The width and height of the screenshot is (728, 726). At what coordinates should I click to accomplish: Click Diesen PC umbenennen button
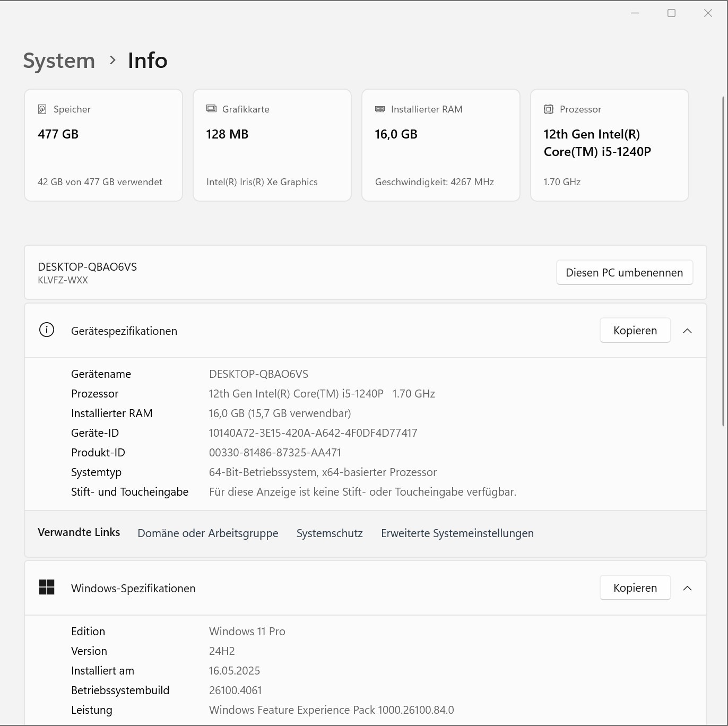(x=625, y=272)
